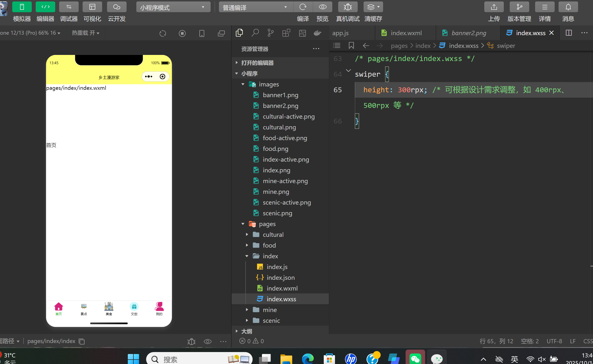
Task: Open the Mini Program mode (小程序模式) dropdown
Action: (x=173, y=7)
